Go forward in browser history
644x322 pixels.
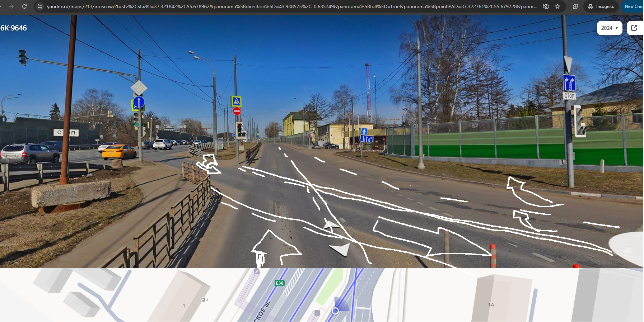click(11, 6)
